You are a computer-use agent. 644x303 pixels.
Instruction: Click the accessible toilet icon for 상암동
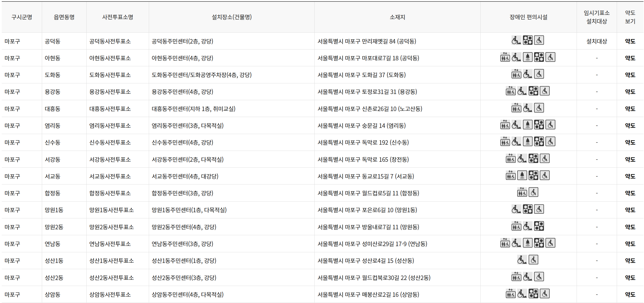pos(545,294)
